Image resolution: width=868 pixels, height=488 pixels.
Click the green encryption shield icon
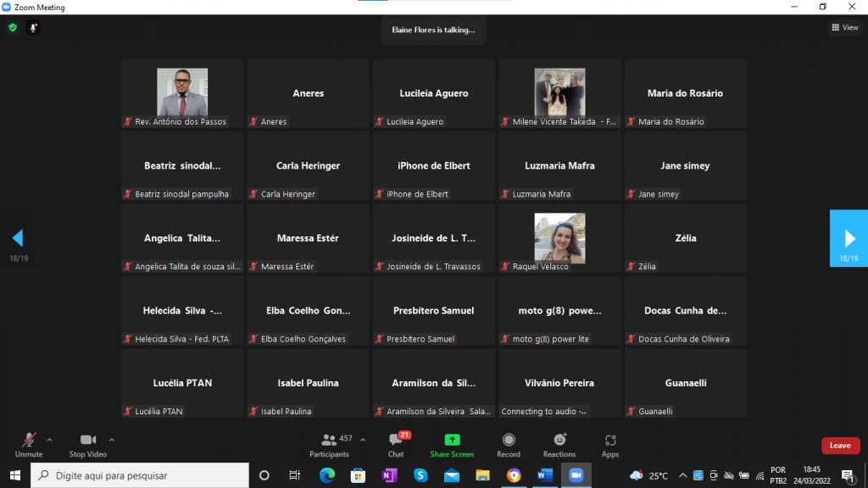click(13, 27)
